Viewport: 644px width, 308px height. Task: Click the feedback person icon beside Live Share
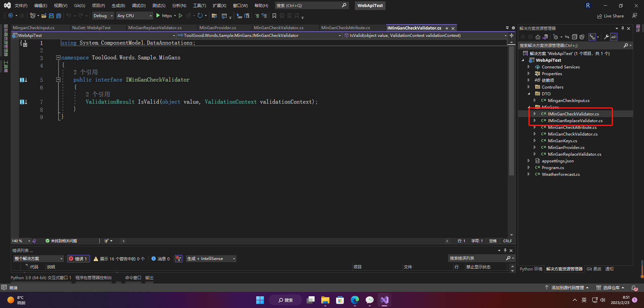tap(635, 16)
